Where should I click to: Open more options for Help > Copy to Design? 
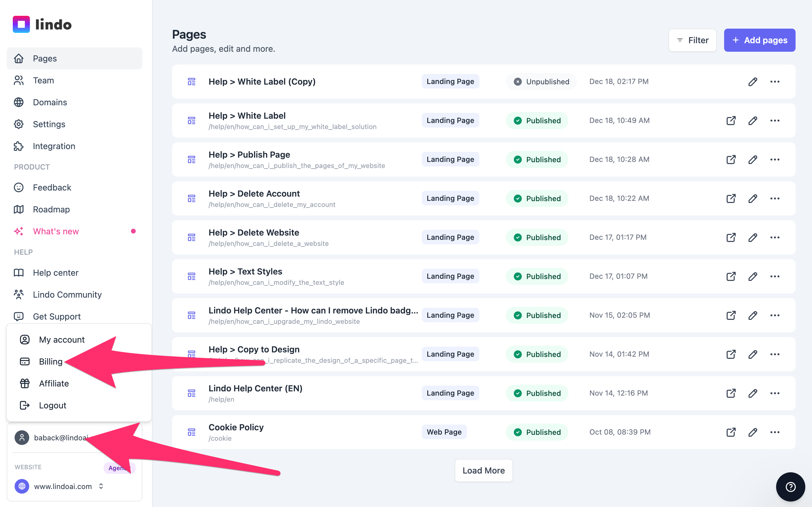(775, 354)
